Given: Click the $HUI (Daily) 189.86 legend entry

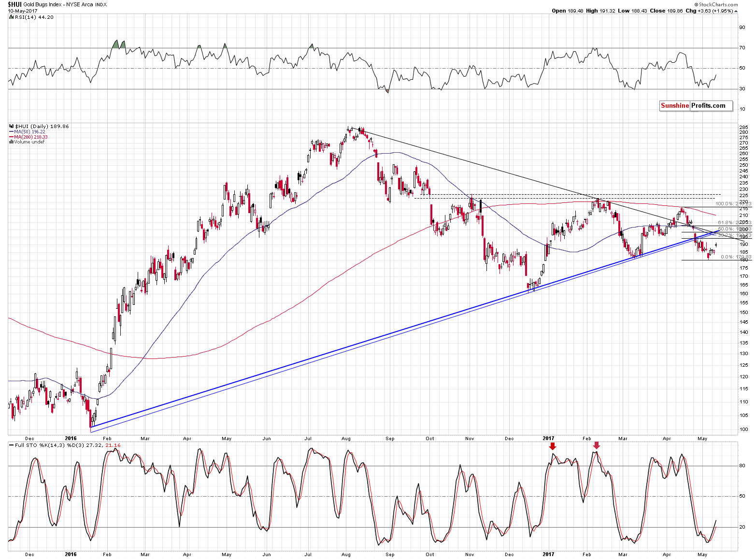Looking at the screenshot, I should tap(42, 126).
